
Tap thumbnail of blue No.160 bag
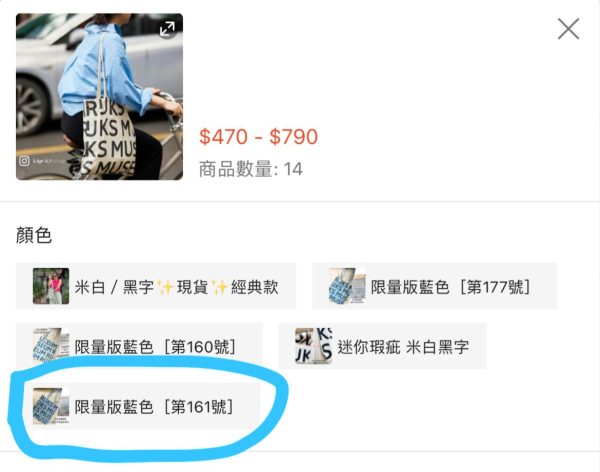[51, 346]
